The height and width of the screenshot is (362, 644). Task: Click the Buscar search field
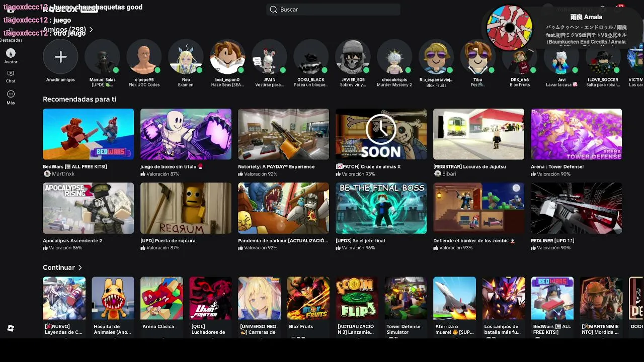coord(333,10)
